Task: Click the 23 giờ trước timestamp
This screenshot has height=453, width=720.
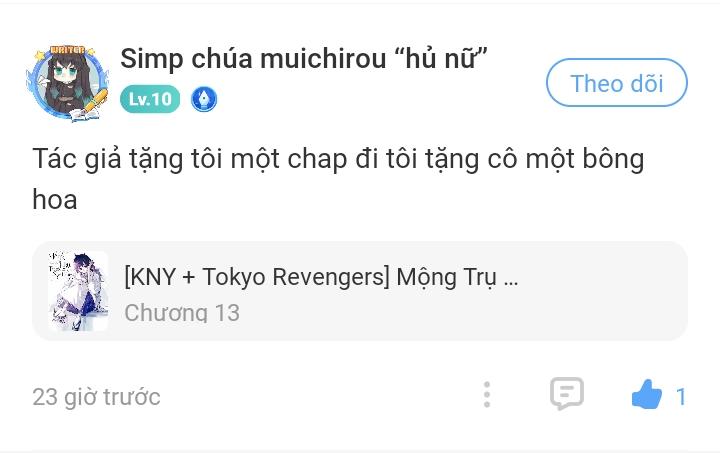Action: click(96, 397)
